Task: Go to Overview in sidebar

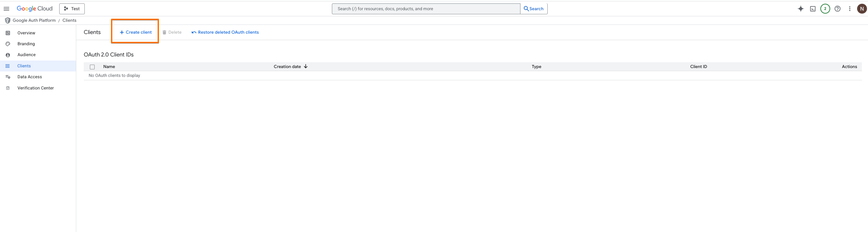Action: pyautogui.click(x=26, y=33)
